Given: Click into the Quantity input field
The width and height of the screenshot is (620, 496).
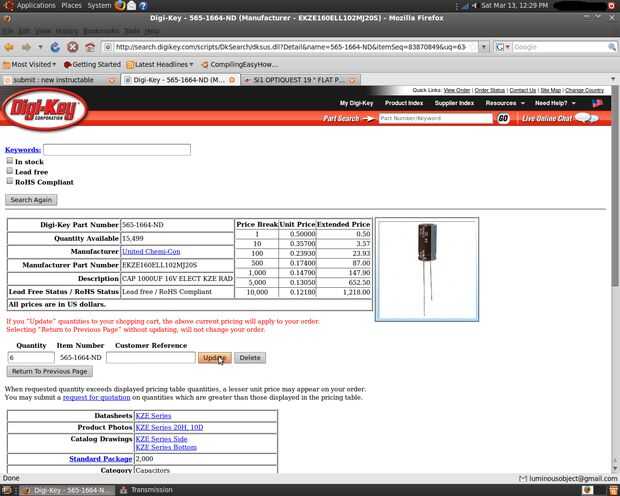Looking at the screenshot, I should coord(31,358).
